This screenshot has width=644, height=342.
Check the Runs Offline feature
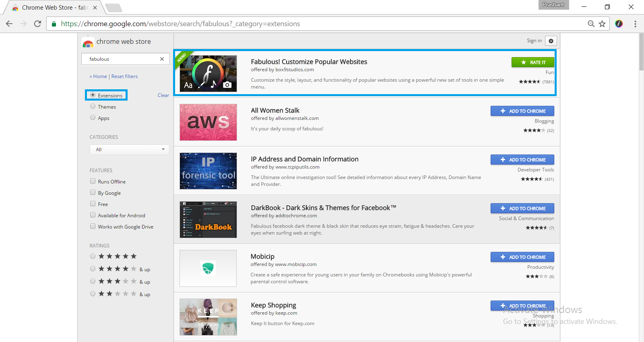click(x=93, y=181)
